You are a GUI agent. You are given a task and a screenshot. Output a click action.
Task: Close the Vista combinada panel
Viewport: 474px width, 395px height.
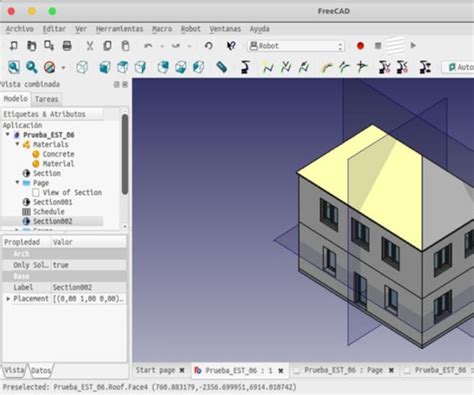[125, 85]
